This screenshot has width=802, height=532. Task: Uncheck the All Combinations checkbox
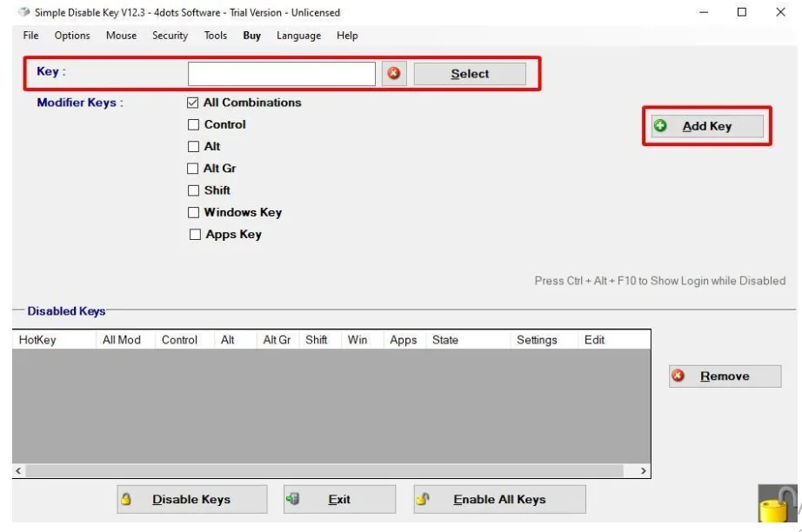193,103
